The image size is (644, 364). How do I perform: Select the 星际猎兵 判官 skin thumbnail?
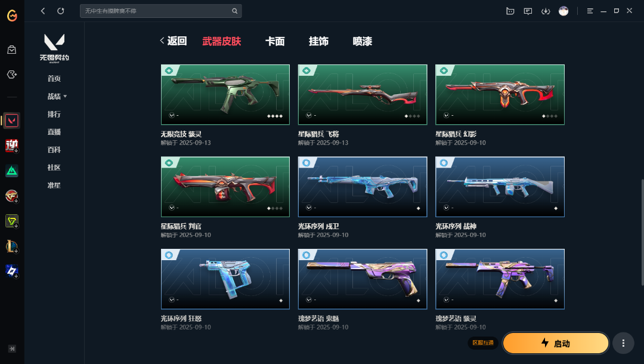[x=225, y=187]
